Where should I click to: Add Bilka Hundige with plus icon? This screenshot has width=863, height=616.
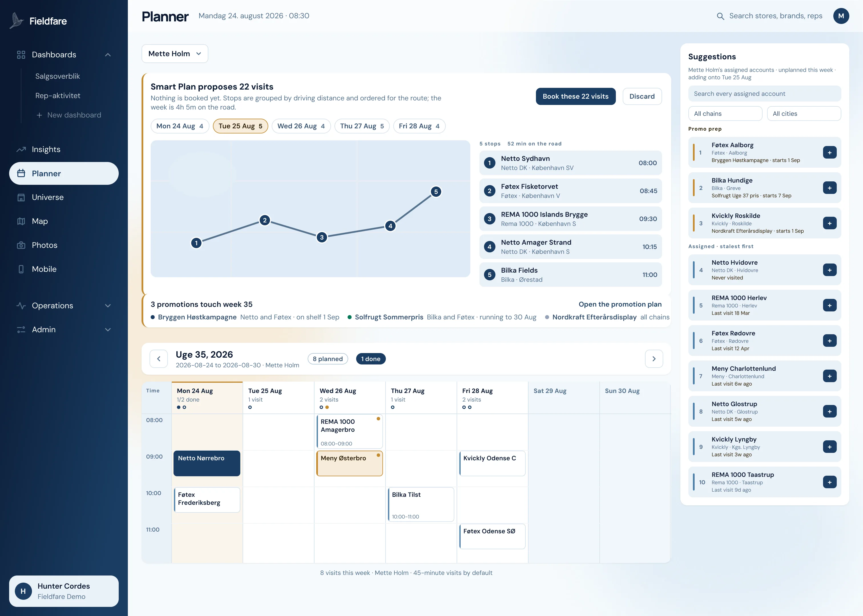(829, 188)
